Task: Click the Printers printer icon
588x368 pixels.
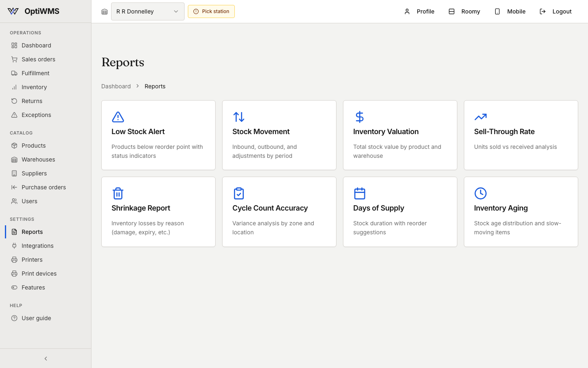Action: (x=14, y=260)
